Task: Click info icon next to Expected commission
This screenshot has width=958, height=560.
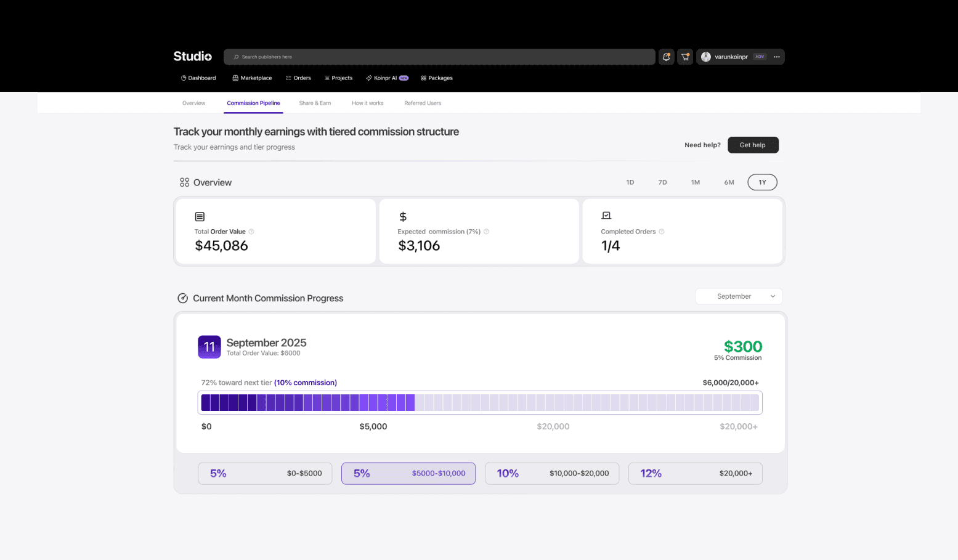Action: [486, 232]
